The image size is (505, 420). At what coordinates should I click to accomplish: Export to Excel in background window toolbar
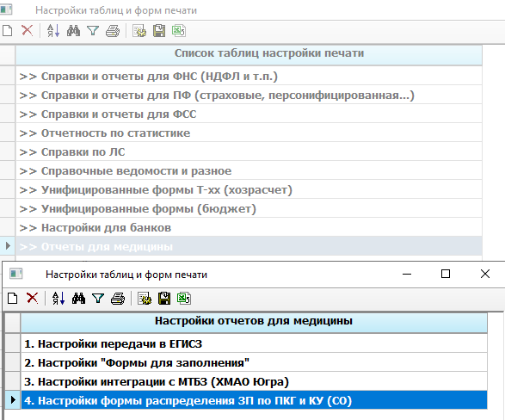[179, 31]
